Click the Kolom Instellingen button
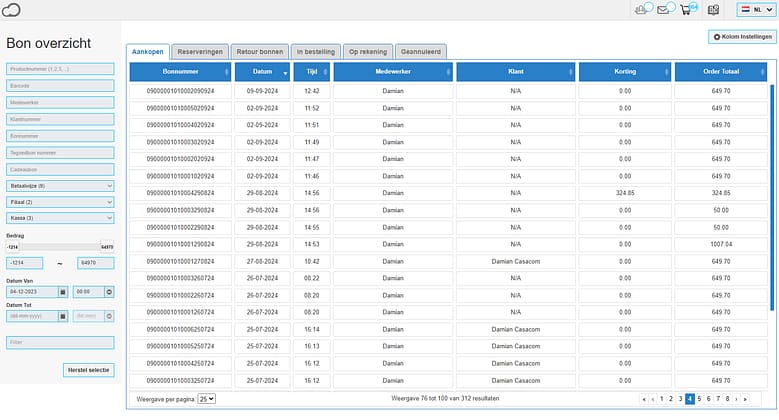Image resolution: width=779 pixels, height=420 pixels. (x=740, y=37)
